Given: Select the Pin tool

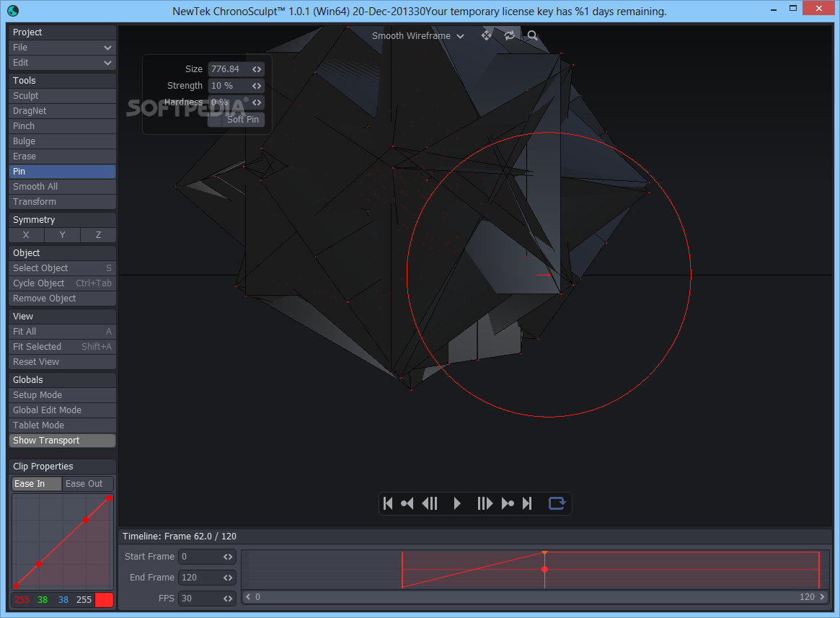Looking at the screenshot, I should 62,172.
